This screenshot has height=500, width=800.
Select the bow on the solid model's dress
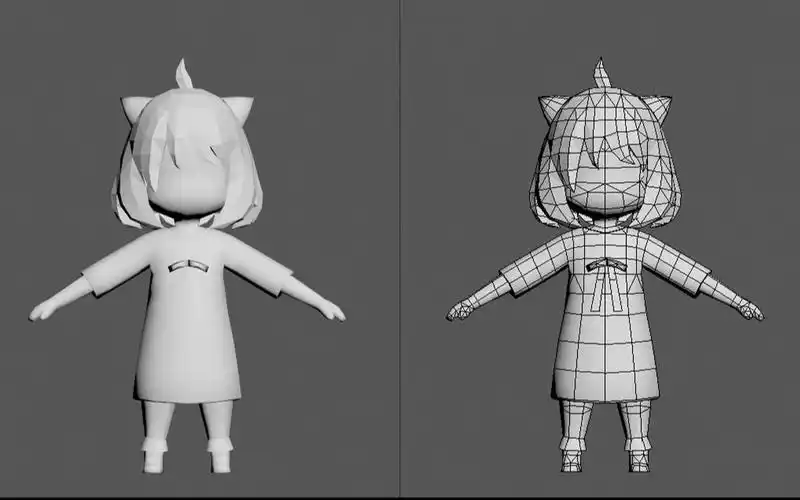click(x=188, y=266)
